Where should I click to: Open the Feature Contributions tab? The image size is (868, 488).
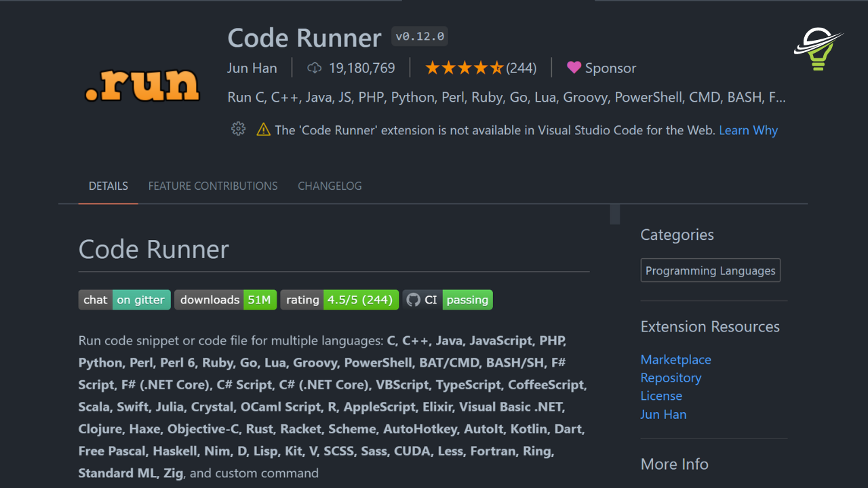pos(213,186)
